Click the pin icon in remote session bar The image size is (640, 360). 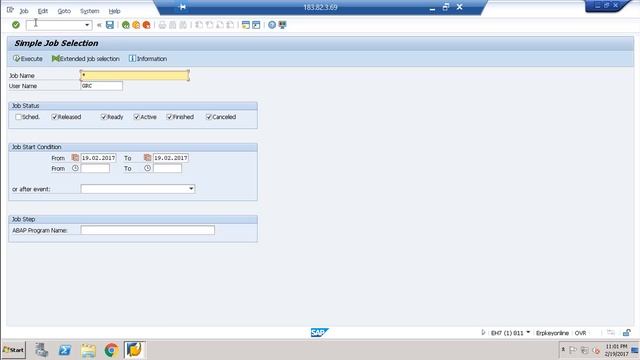point(182,7)
